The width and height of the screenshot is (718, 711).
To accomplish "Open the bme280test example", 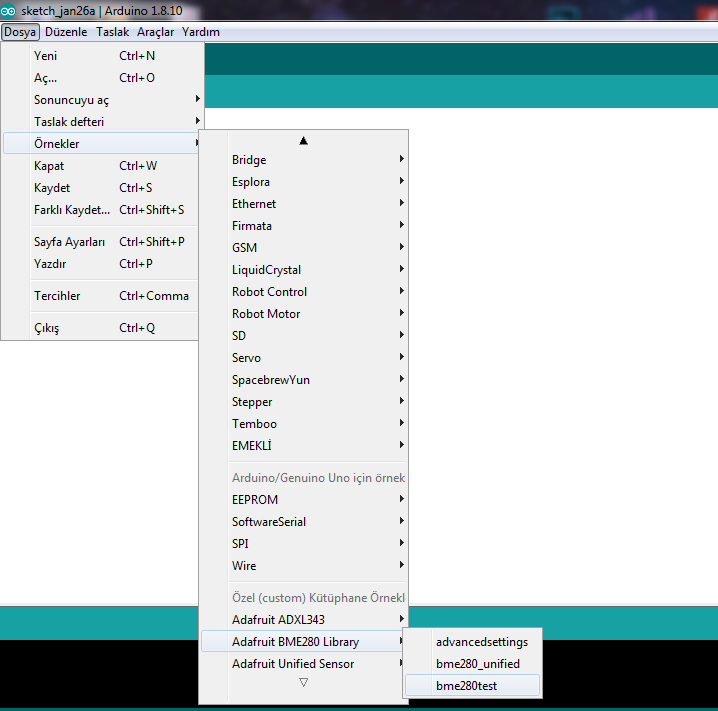I will (x=473, y=686).
